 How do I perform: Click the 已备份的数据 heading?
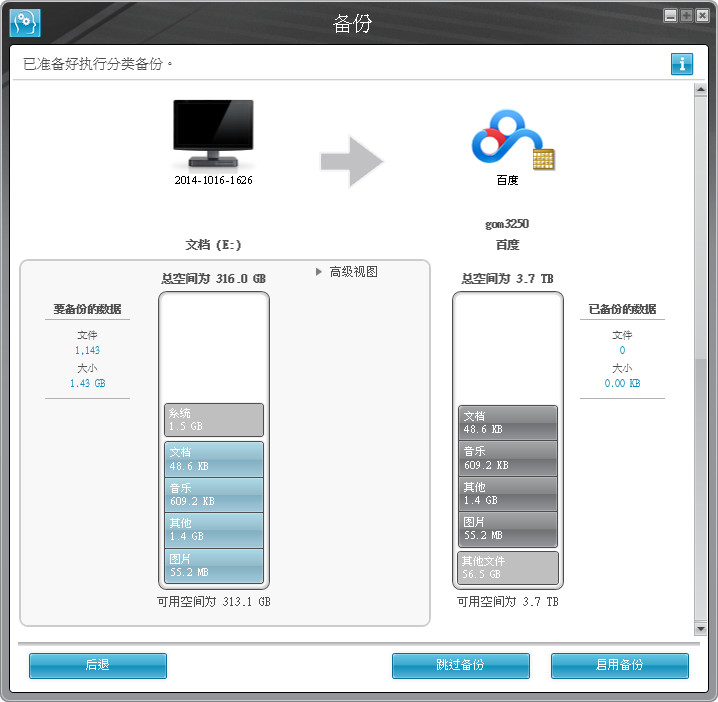point(622,309)
